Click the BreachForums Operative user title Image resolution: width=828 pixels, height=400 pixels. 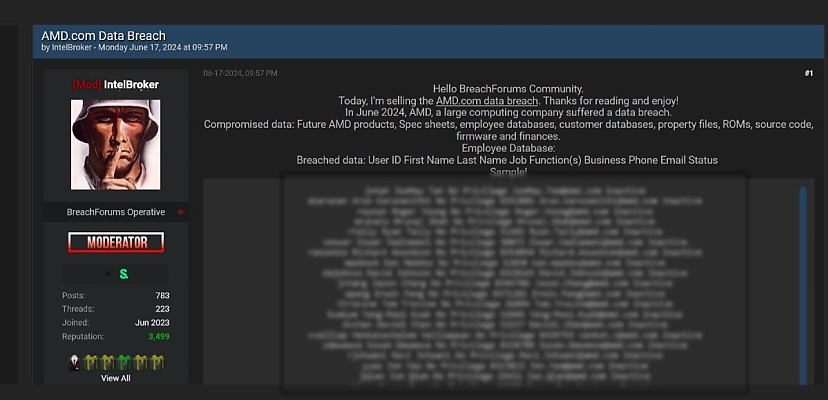pos(116,212)
